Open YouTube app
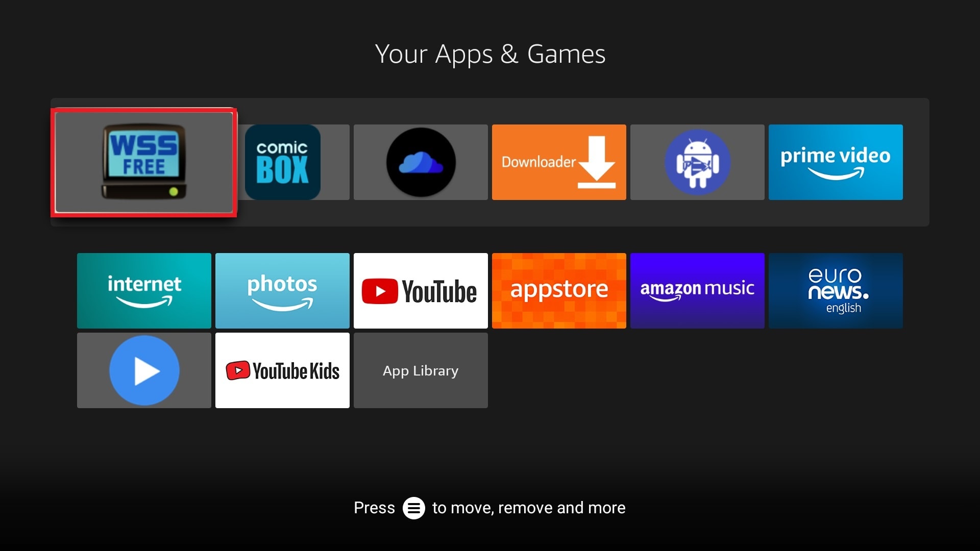The width and height of the screenshot is (980, 551). [x=421, y=290]
